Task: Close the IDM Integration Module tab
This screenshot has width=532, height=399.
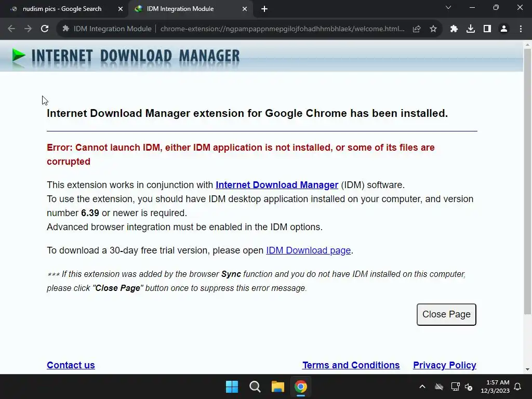Action: click(245, 9)
